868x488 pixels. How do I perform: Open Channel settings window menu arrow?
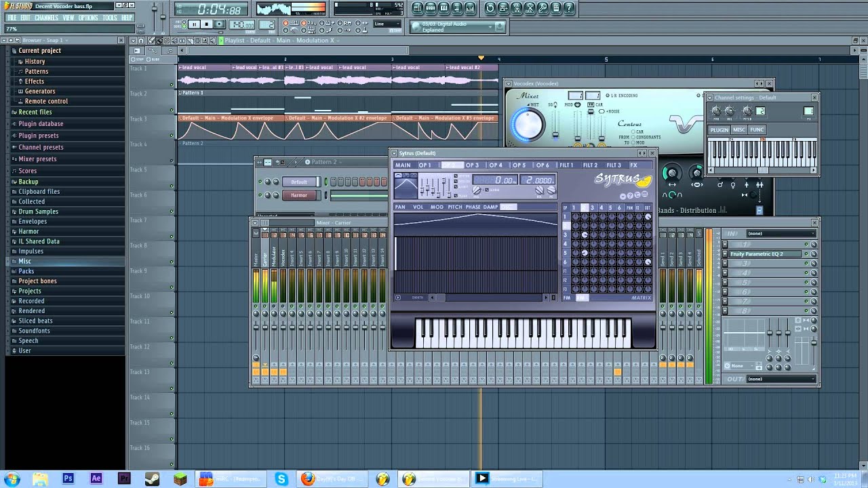[x=710, y=98]
